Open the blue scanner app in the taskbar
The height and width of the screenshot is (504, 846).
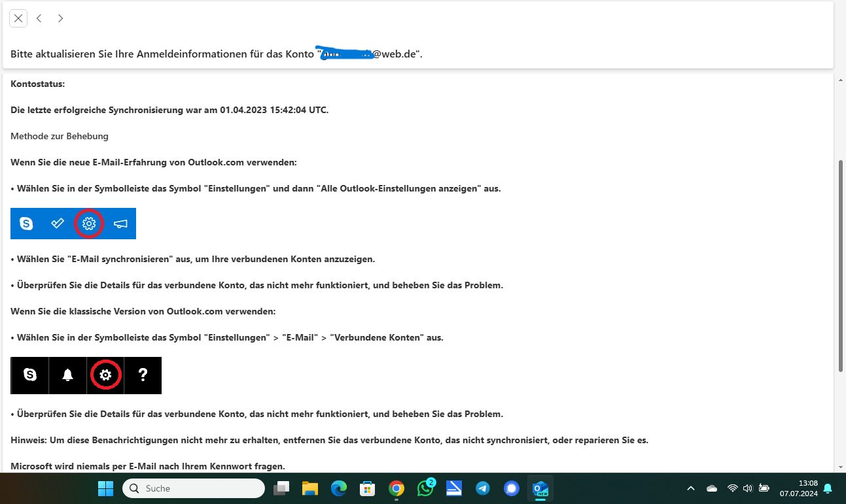click(x=454, y=488)
